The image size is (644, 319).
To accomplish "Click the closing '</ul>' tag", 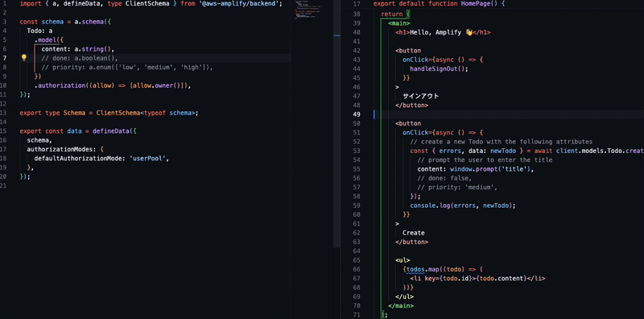I will click(x=404, y=296).
